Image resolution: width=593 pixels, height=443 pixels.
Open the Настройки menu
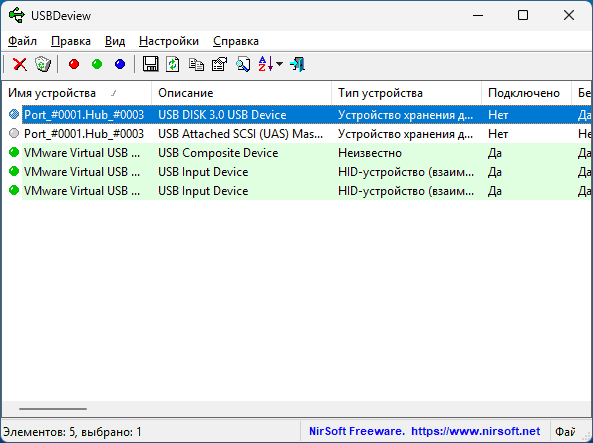click(169, 41)
